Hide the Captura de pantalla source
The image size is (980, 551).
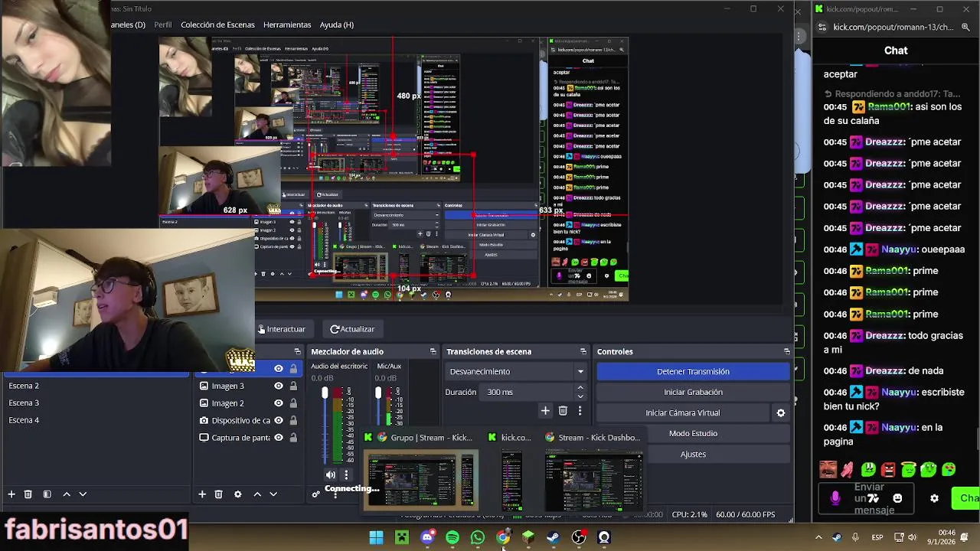(279, 438)
